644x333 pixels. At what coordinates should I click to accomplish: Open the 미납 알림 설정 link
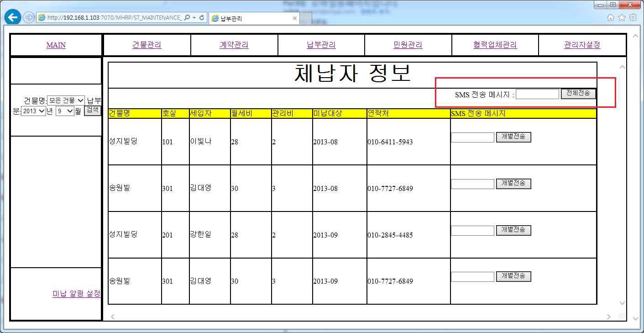pyautogui.click(x=77, y=294)
